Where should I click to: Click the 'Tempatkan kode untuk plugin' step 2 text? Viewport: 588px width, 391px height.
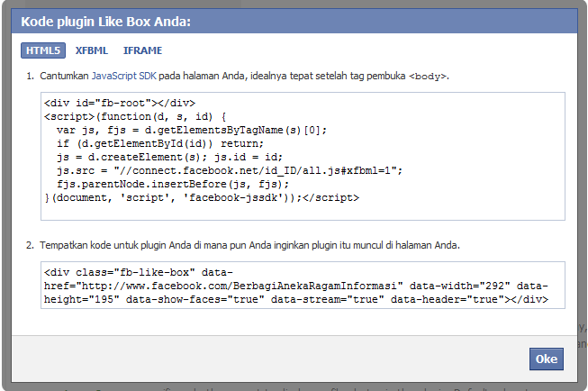pos(108,244)
